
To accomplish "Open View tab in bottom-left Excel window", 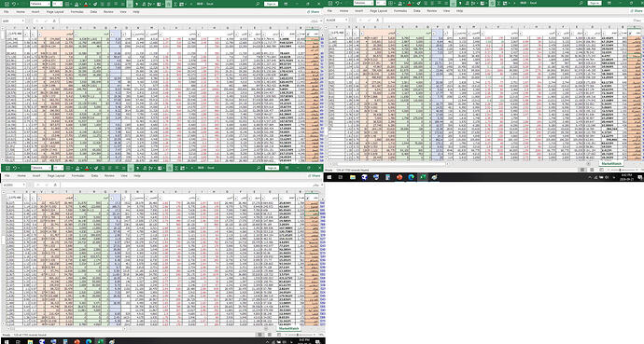I will coord(123,175).
